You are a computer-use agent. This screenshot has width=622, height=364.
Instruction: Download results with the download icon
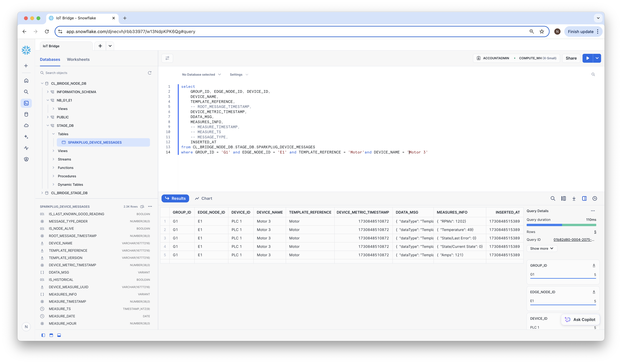[574, 199]
